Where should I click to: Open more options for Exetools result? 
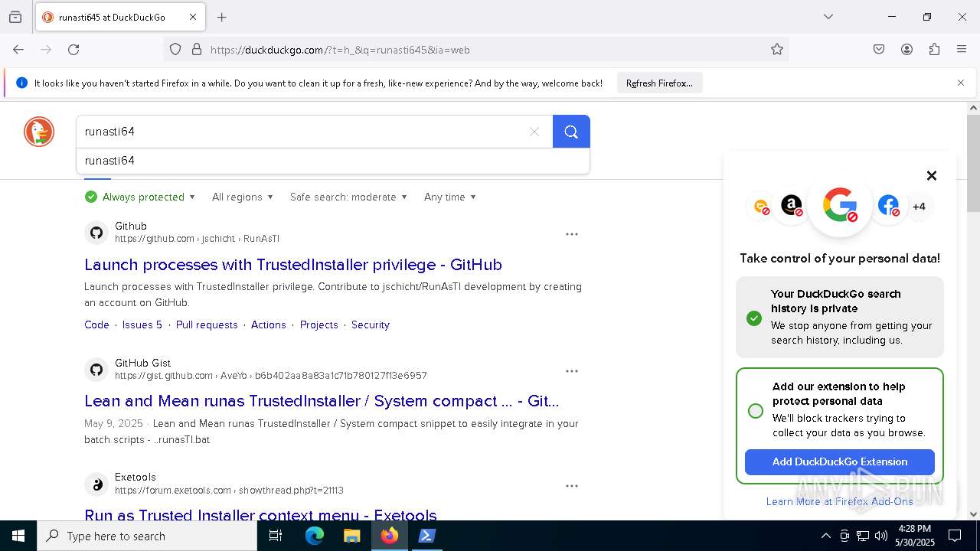[572, 486]
